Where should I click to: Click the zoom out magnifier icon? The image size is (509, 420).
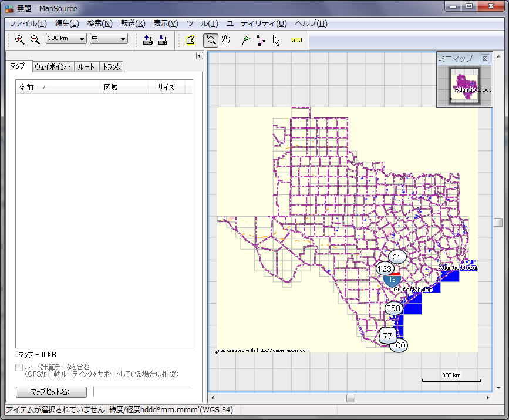click(x=35, y=39)
